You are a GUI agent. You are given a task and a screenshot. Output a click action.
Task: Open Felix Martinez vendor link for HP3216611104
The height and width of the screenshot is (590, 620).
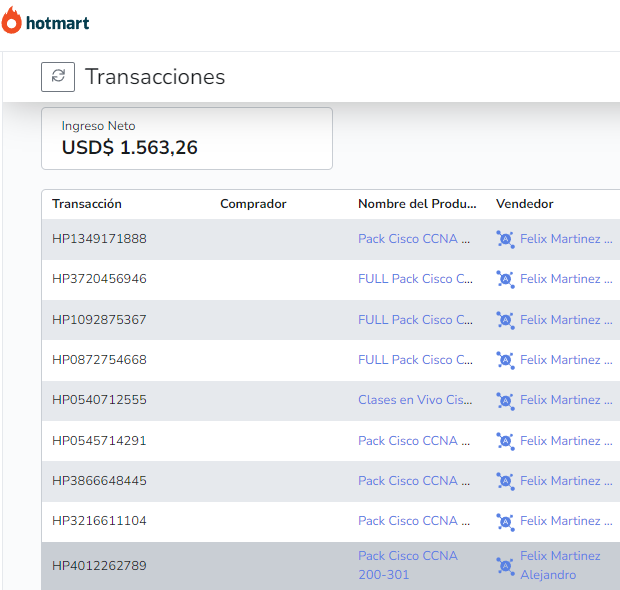click(x=566, y=521)
